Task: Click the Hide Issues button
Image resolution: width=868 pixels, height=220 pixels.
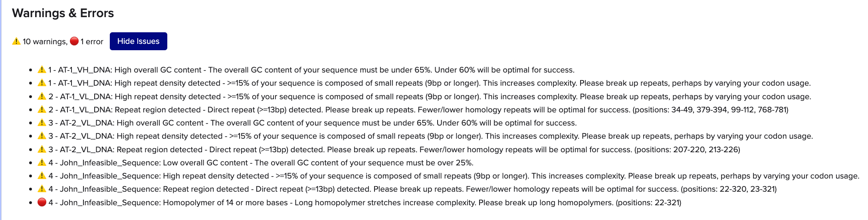Action: 138,41
